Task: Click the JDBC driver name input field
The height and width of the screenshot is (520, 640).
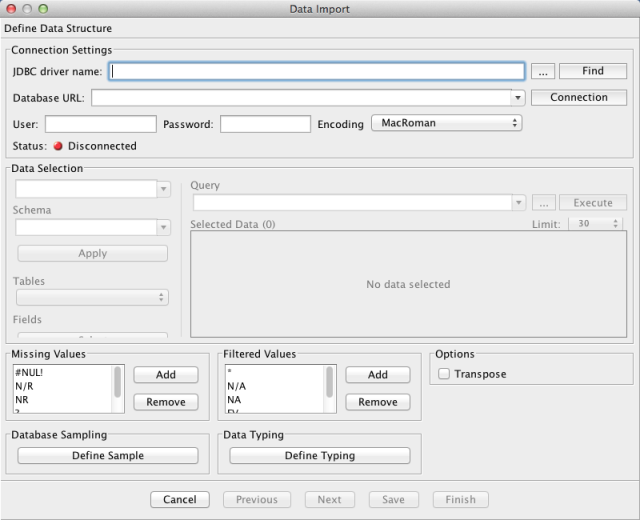Action: coord(316,71)
